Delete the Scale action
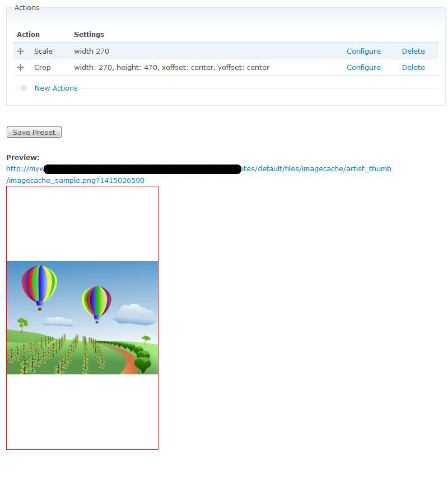448x479 pixels. pos(413,51)
